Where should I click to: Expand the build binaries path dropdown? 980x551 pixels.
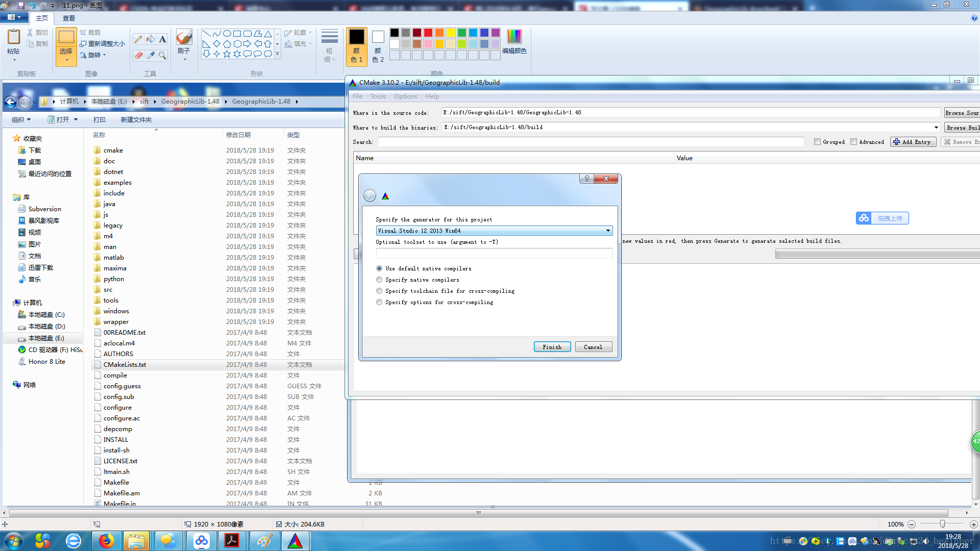coord(936,128)
